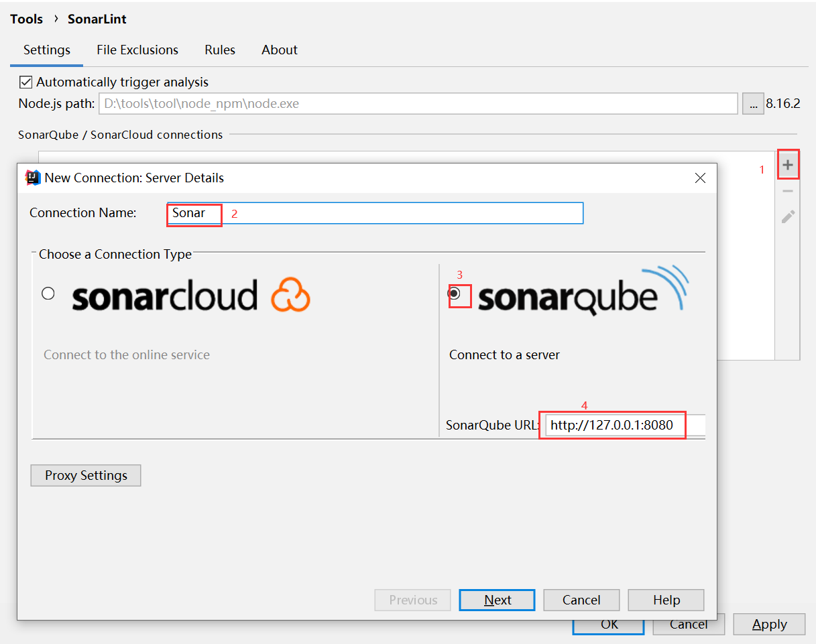The height and width of the screenshot is (644, 816).
Task: Click the Next button
Action: (497, 600)
